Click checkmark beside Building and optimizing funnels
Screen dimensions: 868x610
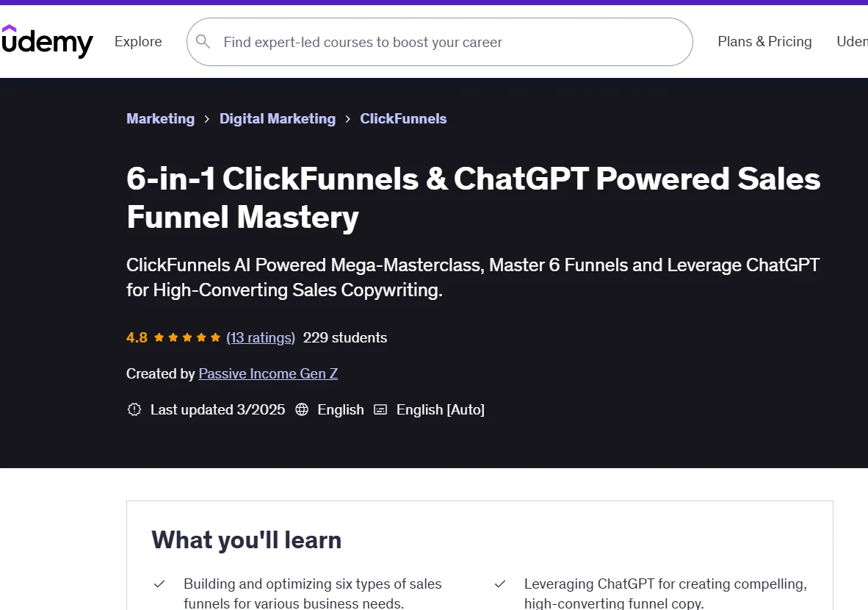159,584
